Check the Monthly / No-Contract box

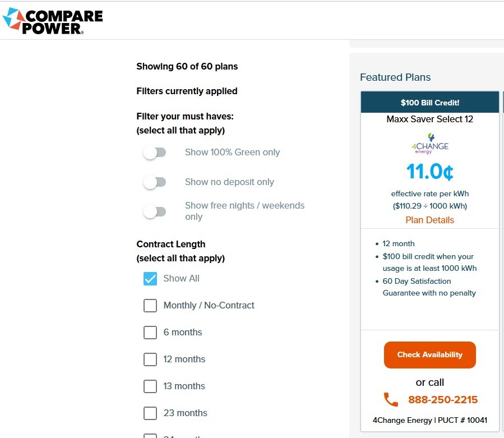tap(150, 306)
